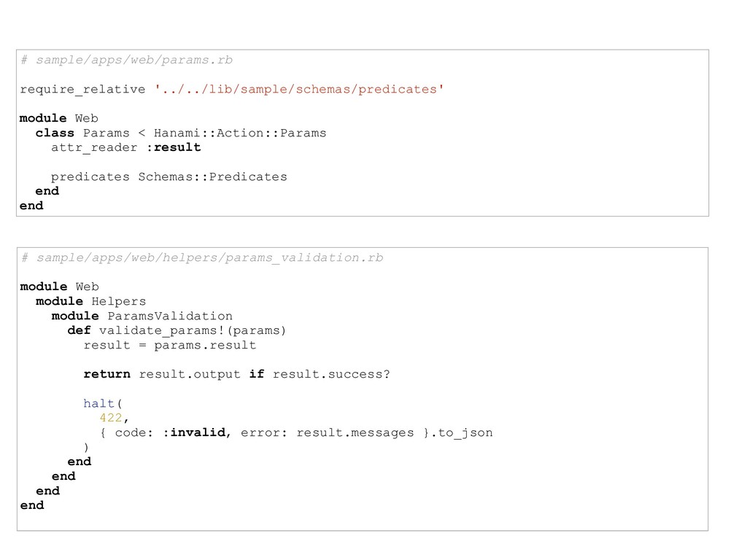
Task: Click the ParamsValidation module name
Action: (170, 316)
